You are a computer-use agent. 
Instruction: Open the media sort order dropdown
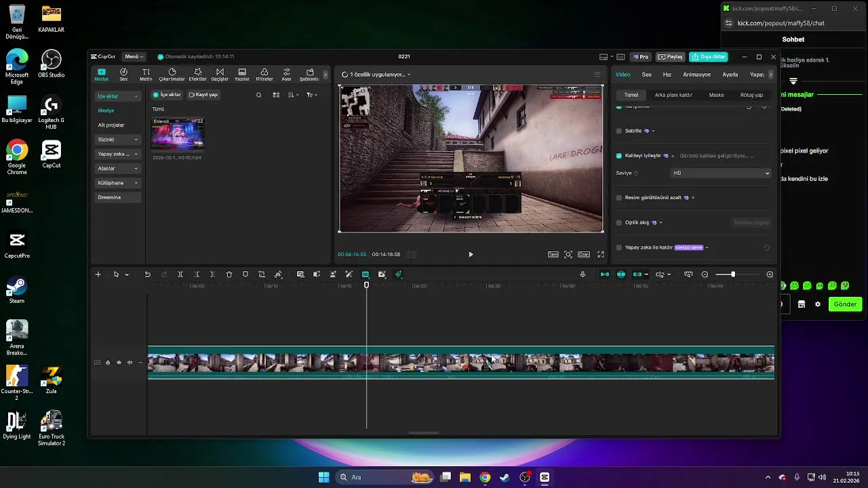[x=294, y=95]
